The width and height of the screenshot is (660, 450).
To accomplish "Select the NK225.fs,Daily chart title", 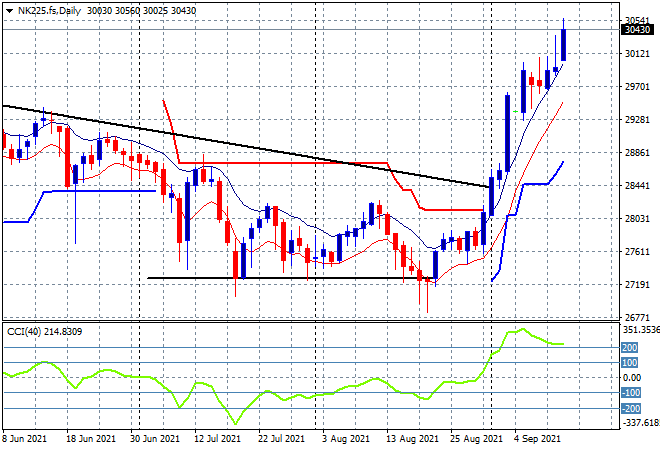I will [49, 11].
